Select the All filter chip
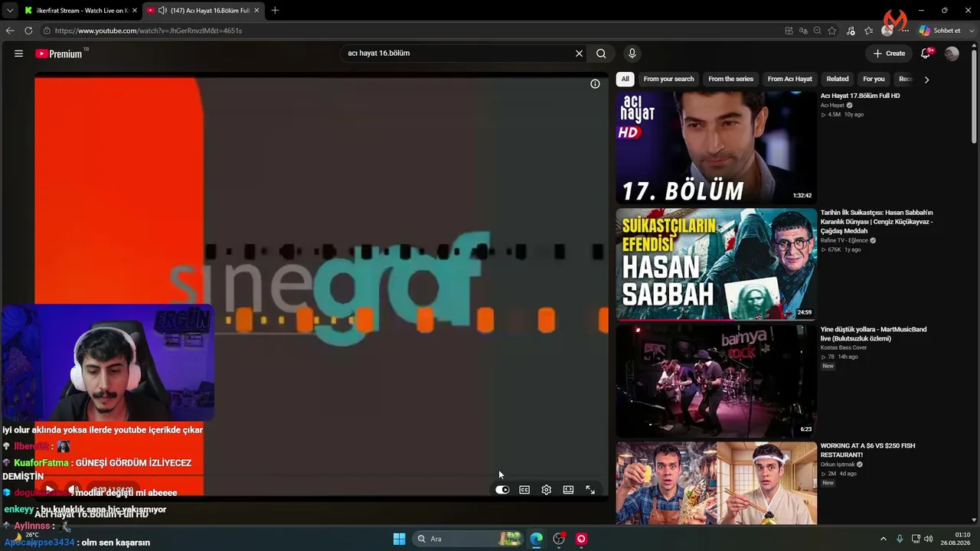Viewport: 980px width, 551px height. coord(625,79)
